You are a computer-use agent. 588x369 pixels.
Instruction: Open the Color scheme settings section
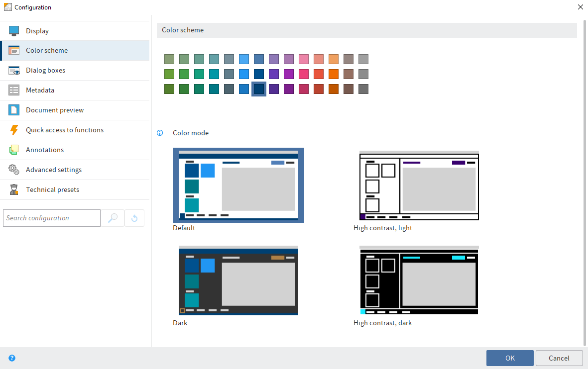(x=47, y=51)
